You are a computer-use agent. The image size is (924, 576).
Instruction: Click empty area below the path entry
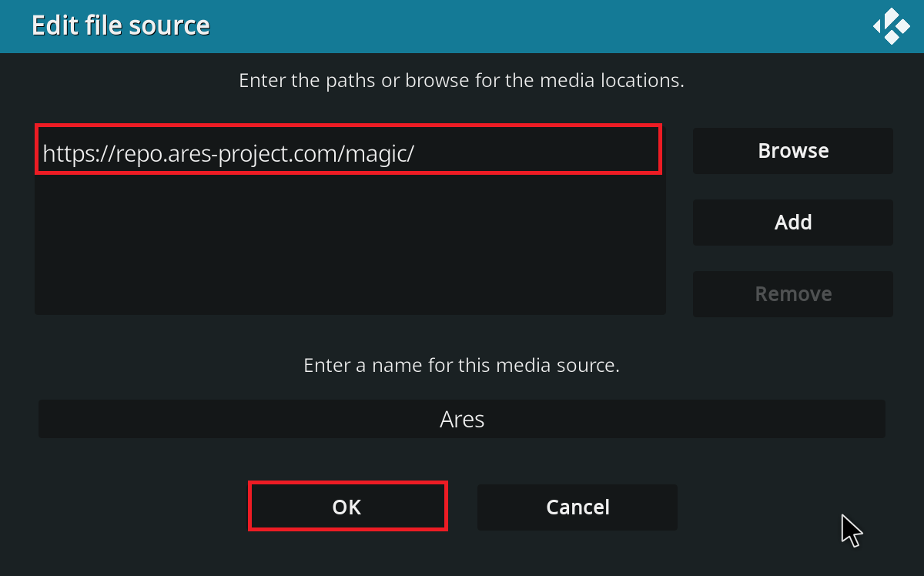(x=350, y=245)
